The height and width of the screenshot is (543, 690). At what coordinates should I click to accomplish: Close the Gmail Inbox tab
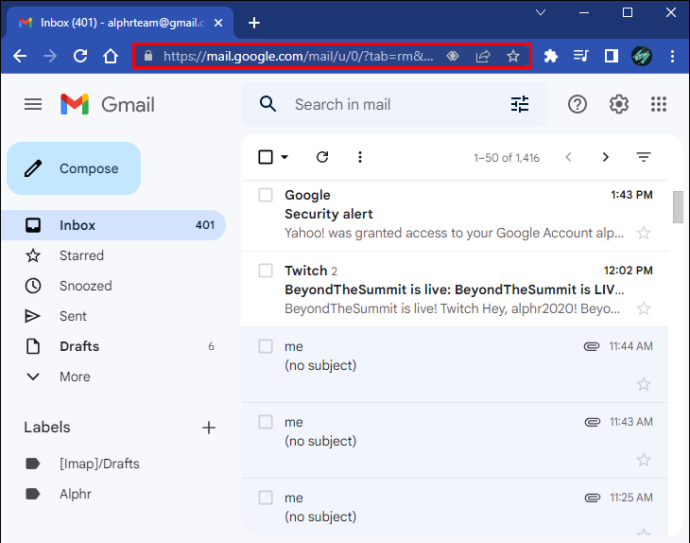point(218,23)
